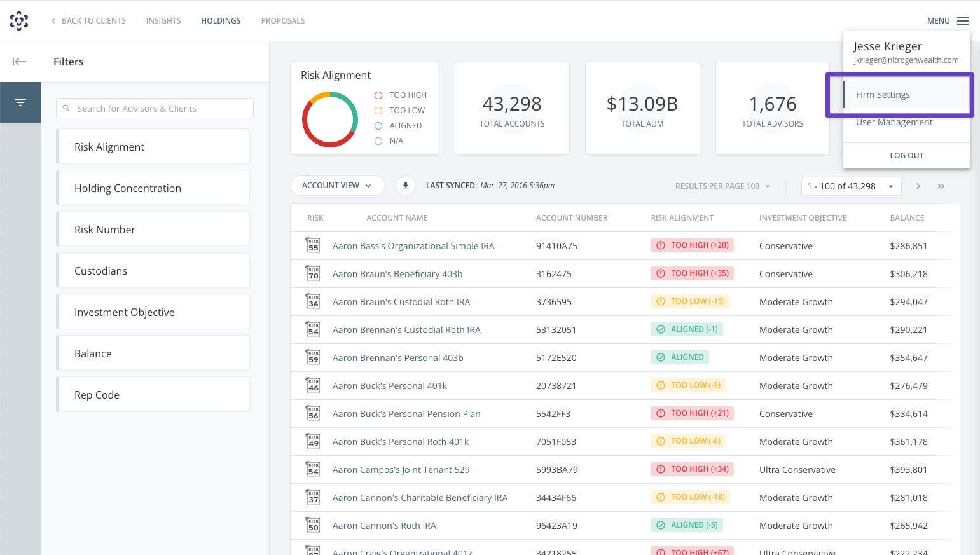
Task: Open the RESULTS PER PAGE 100 dropdown
Action: [722, 186]
